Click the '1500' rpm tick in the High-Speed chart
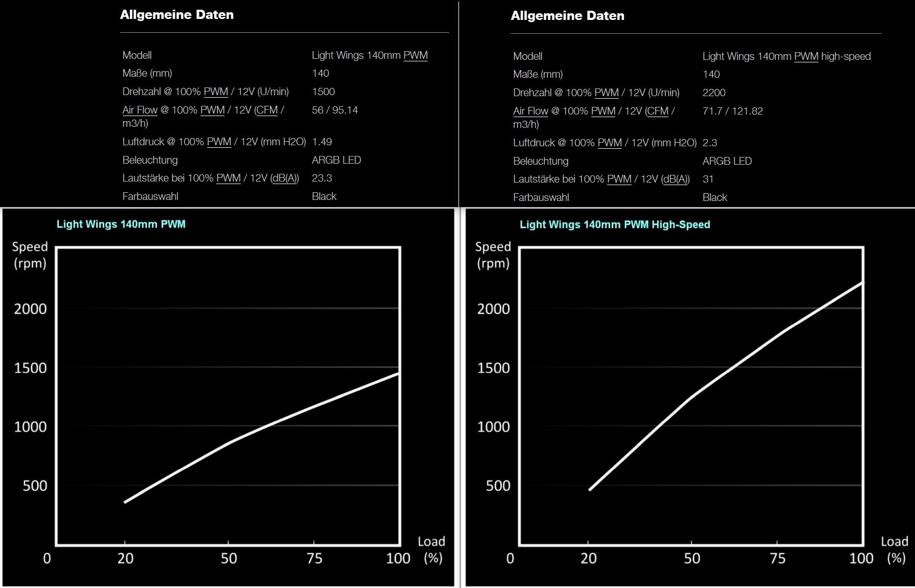The image size is (915, 588). [x=494, y=368]
